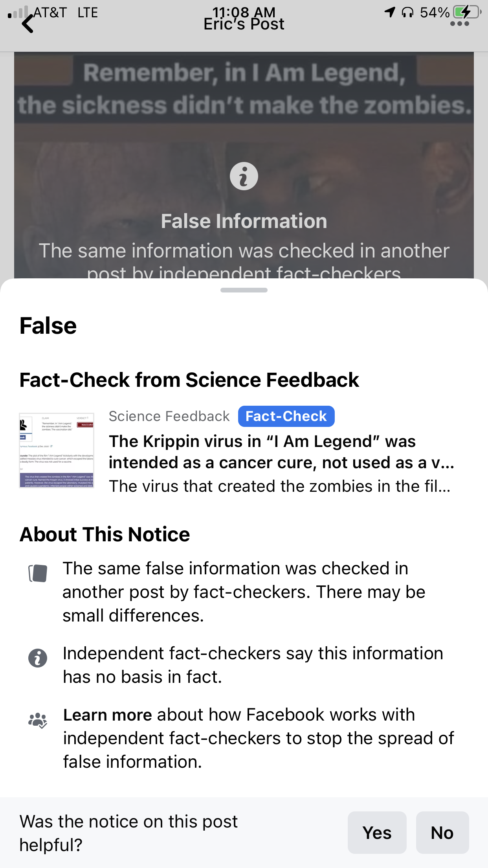Tap the Science Feedback source name
Screen dimensions: 488x868
point(169,416)
